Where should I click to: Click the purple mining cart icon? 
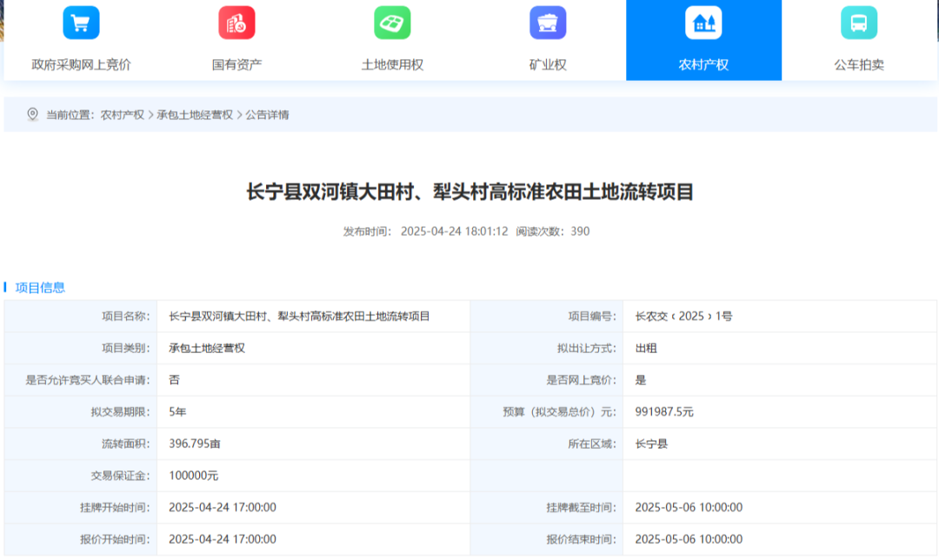(x=548, y=23)
